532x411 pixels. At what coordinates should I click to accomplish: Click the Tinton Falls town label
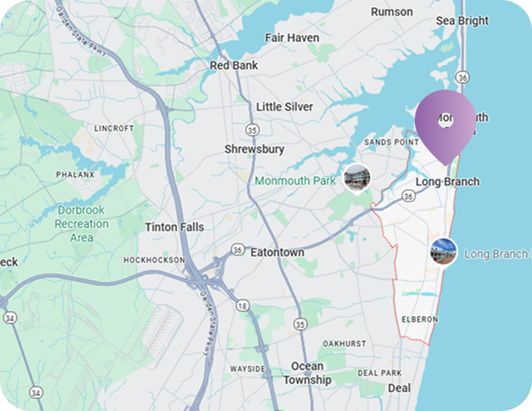tap(174, 226)
